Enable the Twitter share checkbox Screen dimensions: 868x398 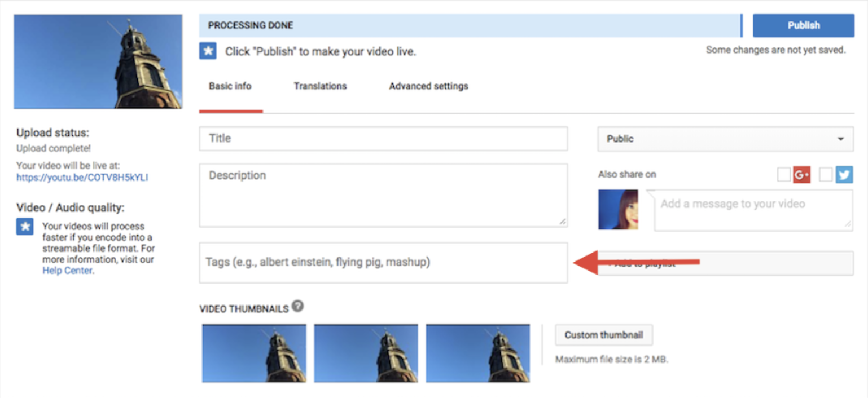[826, 175]
